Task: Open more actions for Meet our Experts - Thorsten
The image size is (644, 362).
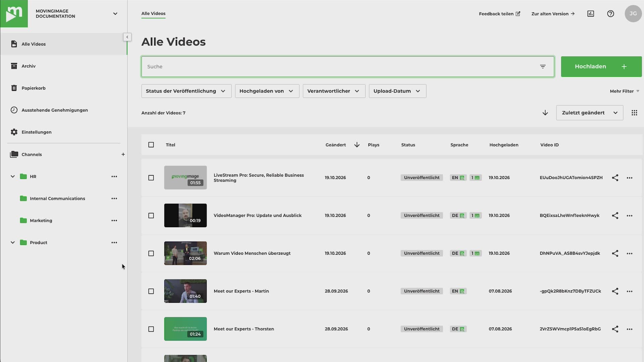Action: [629, 329]
